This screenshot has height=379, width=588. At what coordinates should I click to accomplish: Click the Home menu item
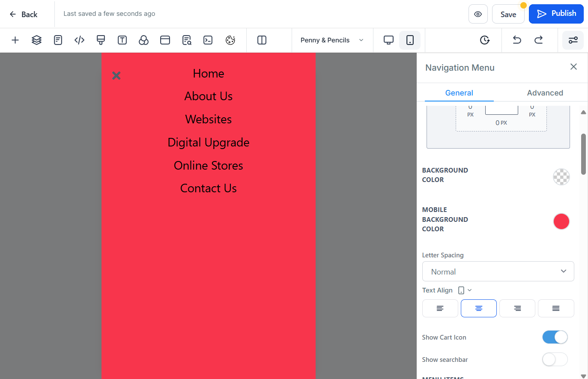click(209, 74)
